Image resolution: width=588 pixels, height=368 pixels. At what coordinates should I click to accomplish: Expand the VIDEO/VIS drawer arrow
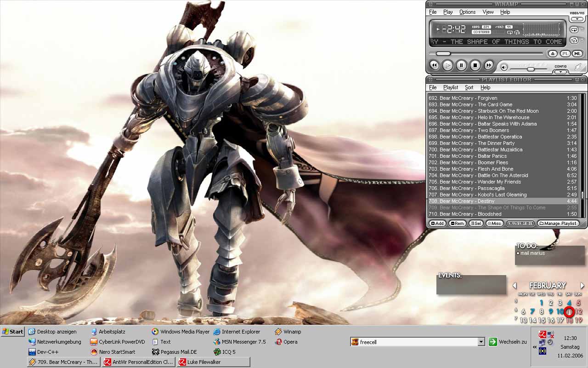577,19
